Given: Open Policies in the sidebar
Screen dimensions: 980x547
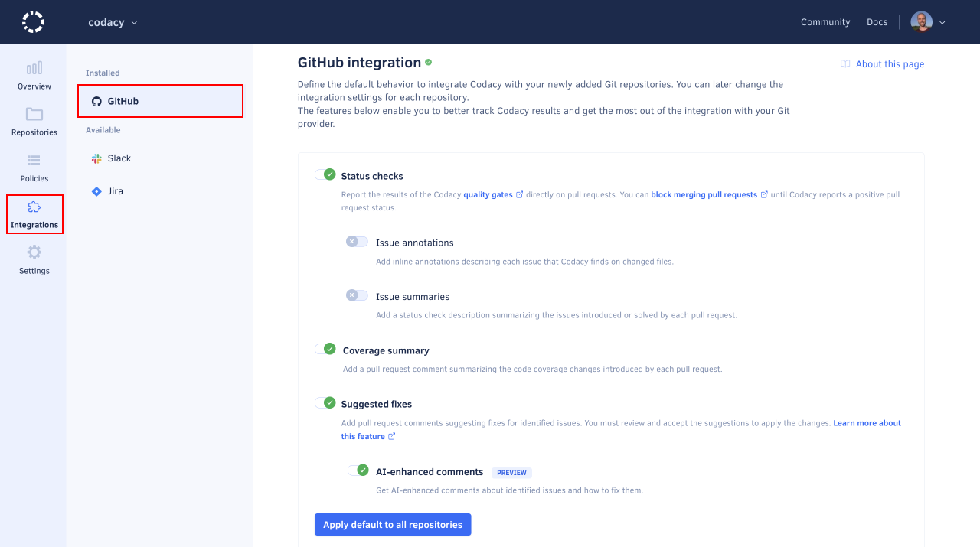Looking at the screenshot, I should pos(34,168).
